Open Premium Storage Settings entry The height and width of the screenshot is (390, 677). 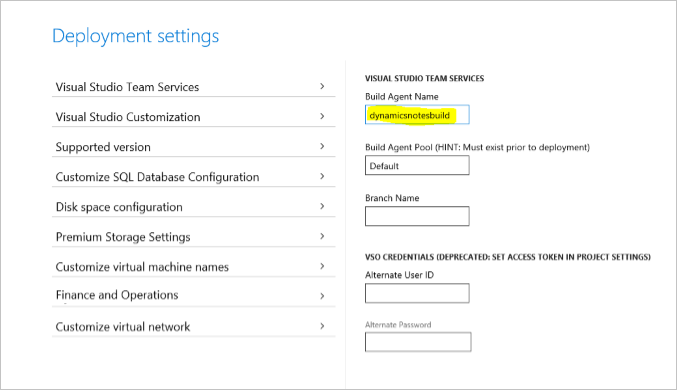coord(193,237)
